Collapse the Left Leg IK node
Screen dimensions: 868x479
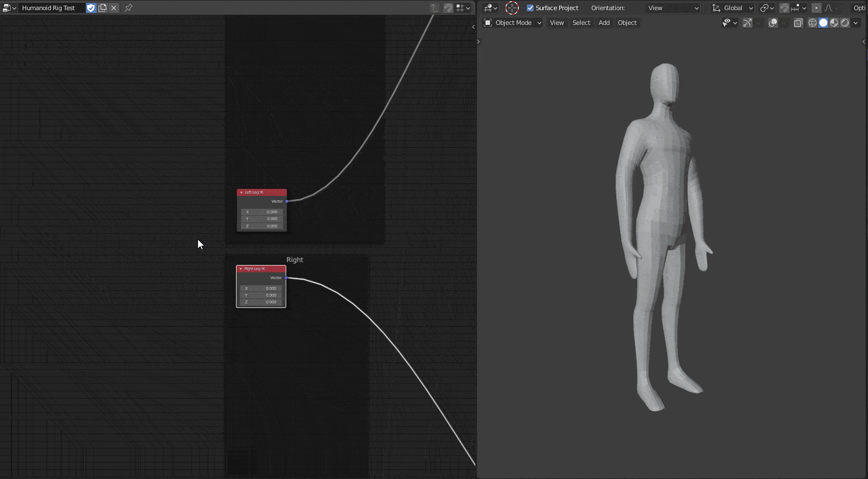(x=241, y=193)
